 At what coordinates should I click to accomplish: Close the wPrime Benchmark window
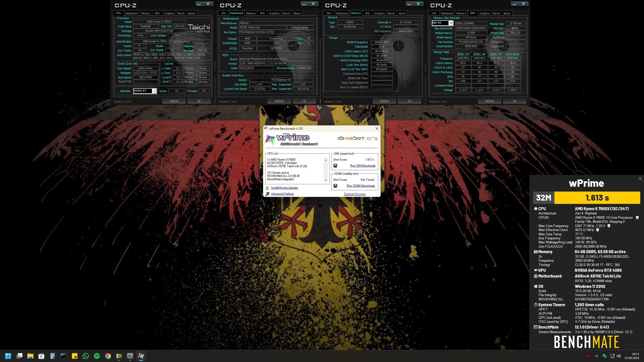[377, 128]
